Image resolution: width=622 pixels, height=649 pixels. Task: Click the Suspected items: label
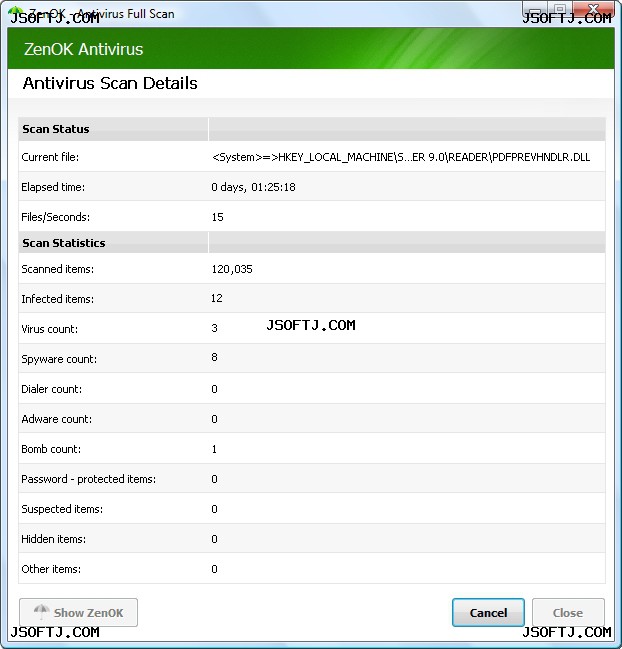(x=62, y=509)
